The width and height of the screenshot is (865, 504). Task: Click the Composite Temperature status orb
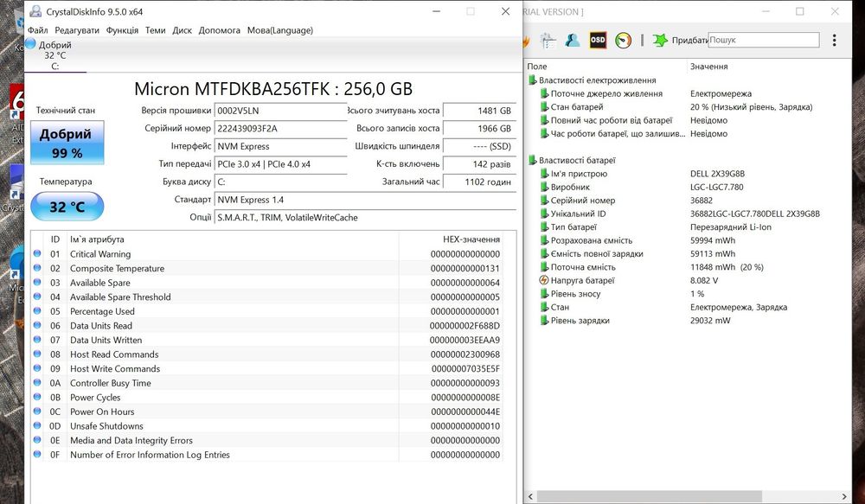tap(37, 268)
